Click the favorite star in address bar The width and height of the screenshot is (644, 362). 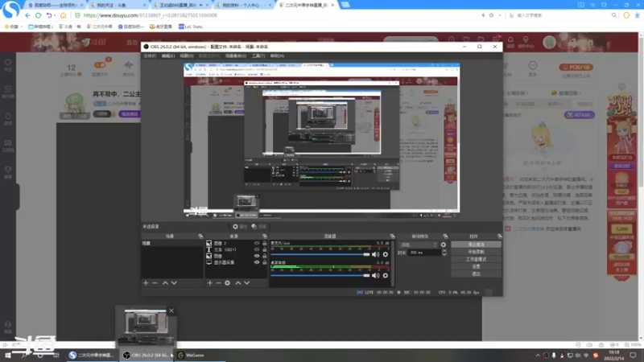point(491,15)
